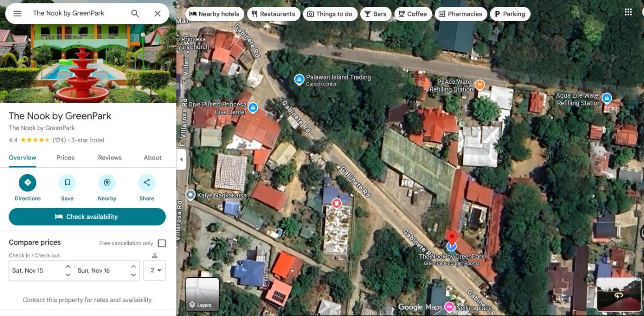The height and width of the screenshot is (316, 644).
Task: Switch to the Reviews tab
Action: (109, 158)
